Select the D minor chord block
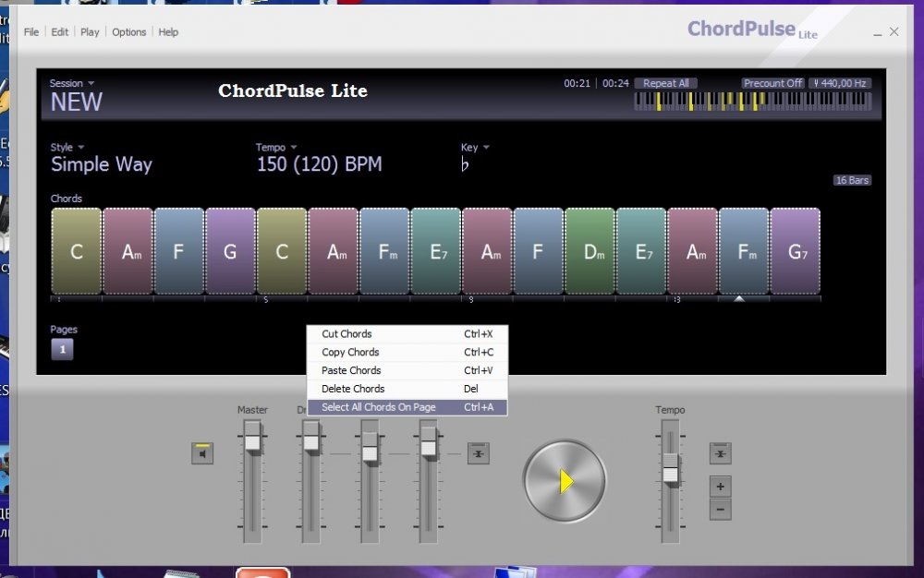 point(590,252)
